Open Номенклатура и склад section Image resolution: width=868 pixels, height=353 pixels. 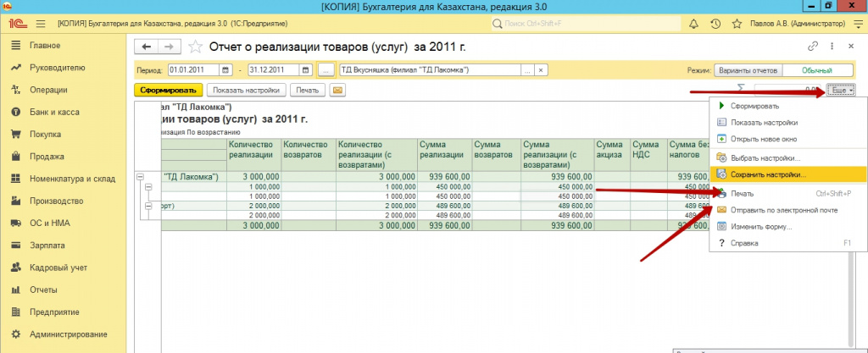point(63,179)
